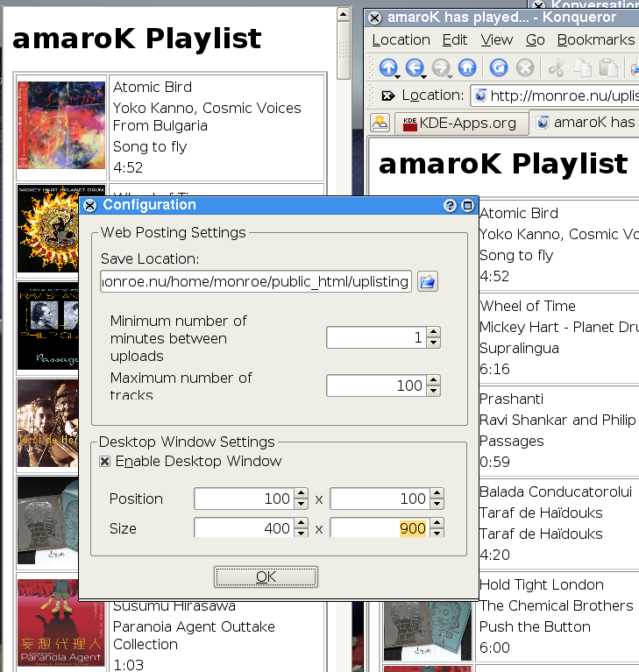Click the Paste clipboard icon in Konqueror
The image size is (639, 672).
tap(608, 67)
